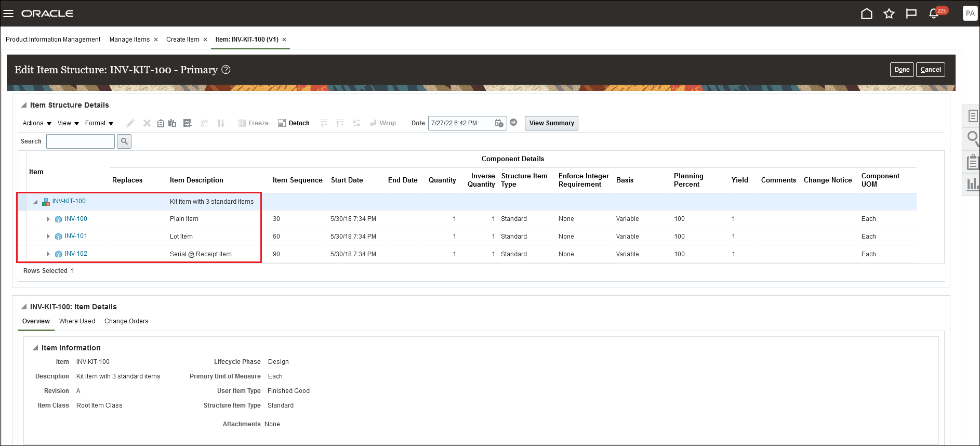The image size is (980, 446).
Task: Expand the INV-102 tree node
Action: [x=48, y=254]
